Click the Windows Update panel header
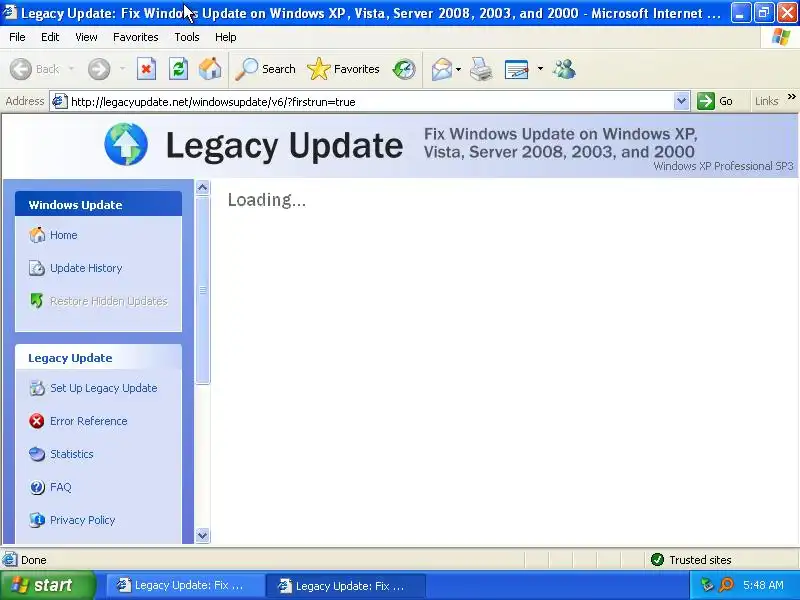 [x=98, y=205]
